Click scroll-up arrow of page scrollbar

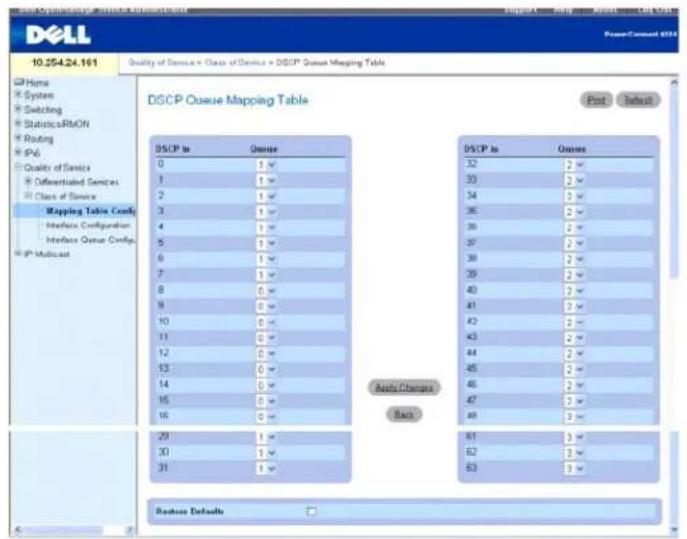pyautogui.click(x=674, y=82)
